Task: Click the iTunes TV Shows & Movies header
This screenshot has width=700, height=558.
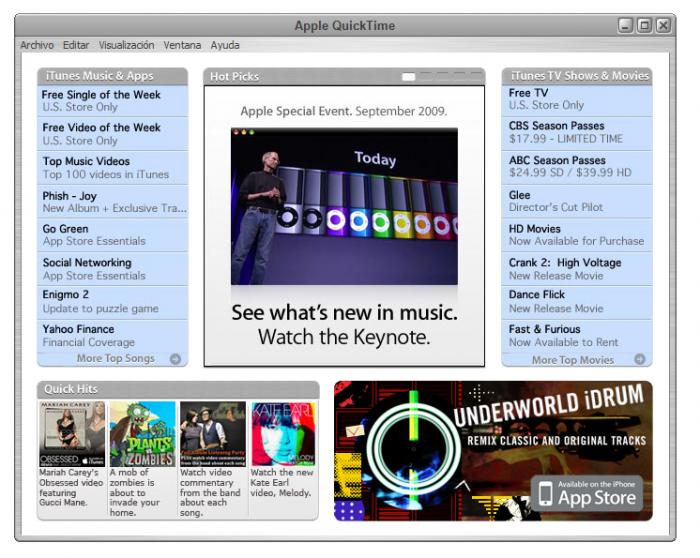Action: (577, 76)
